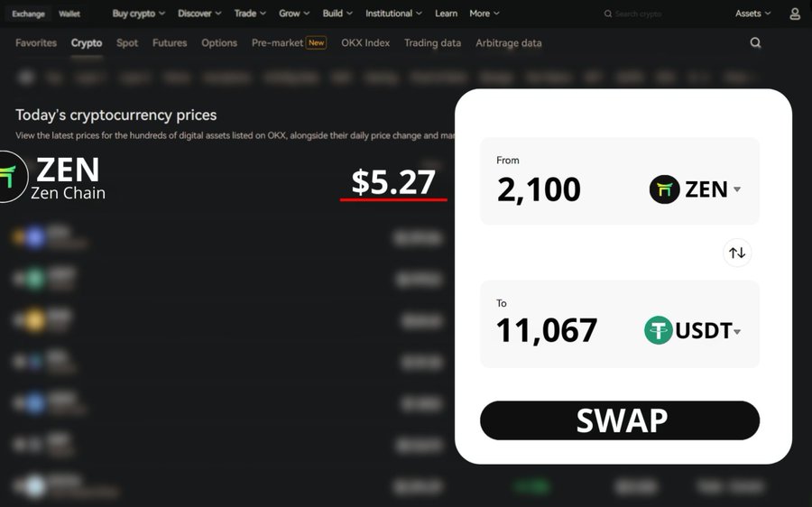The image size is (812, 507).
Task: Click the swap direction arrows icon
Action: [737, 253]
